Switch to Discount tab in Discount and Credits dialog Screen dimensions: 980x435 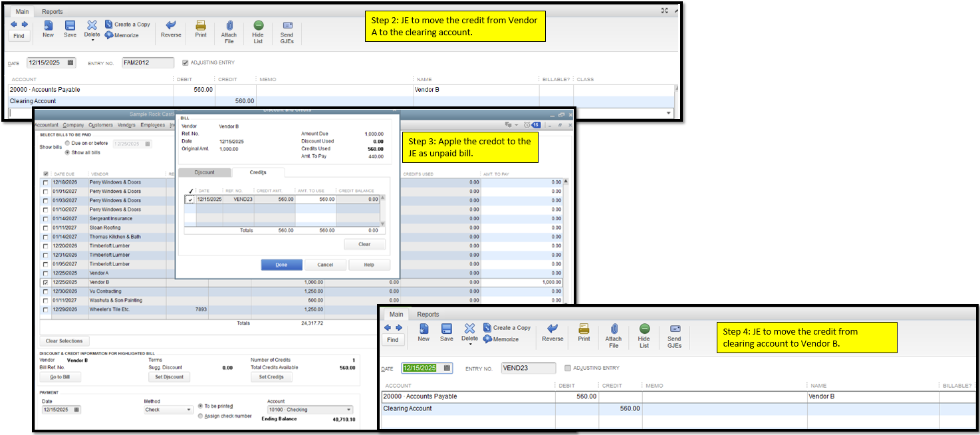pyautogui.click(x=204, y=172)
